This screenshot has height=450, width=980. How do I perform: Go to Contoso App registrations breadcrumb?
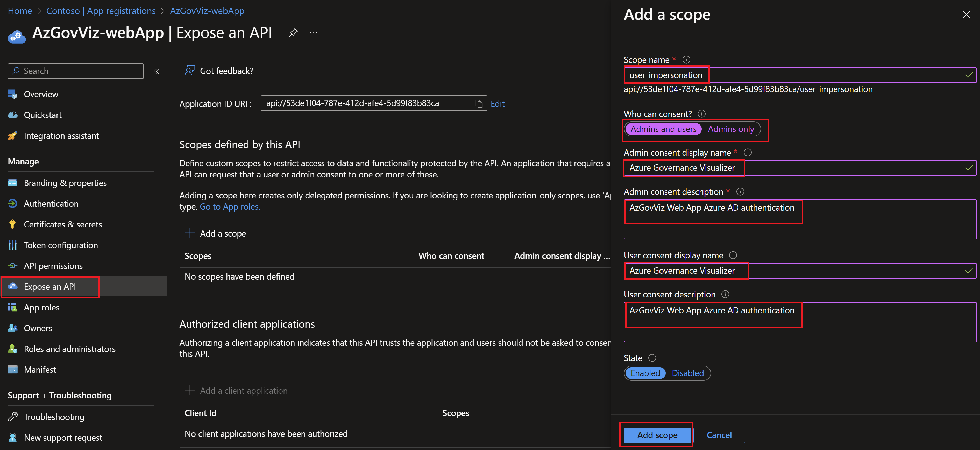tap(101, 11)
